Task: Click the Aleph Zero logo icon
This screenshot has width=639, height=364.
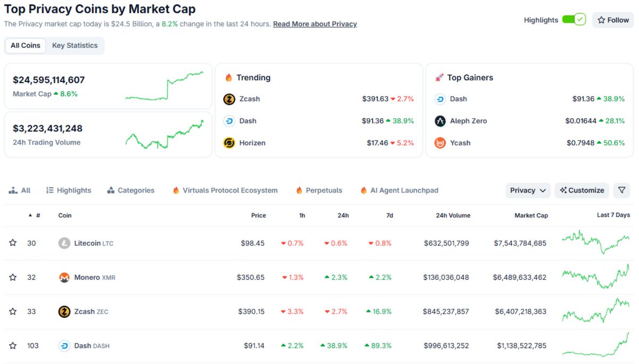Action: [440, 121]
